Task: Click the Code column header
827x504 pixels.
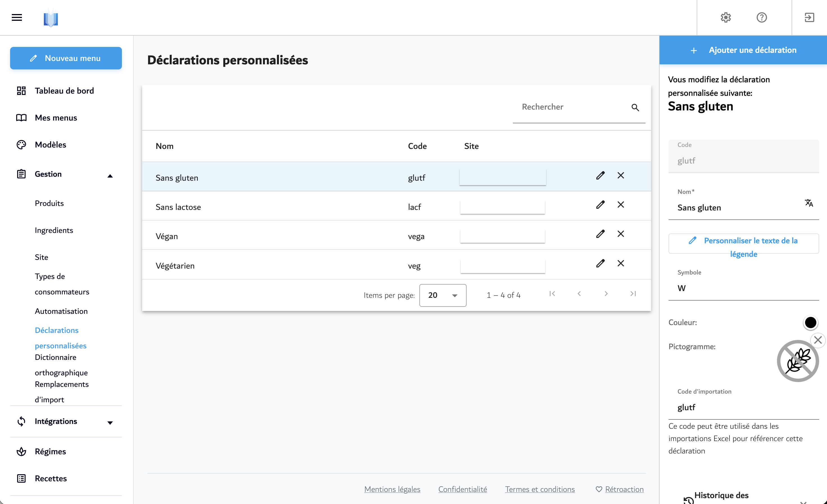Action: click(x=417, y=146)
